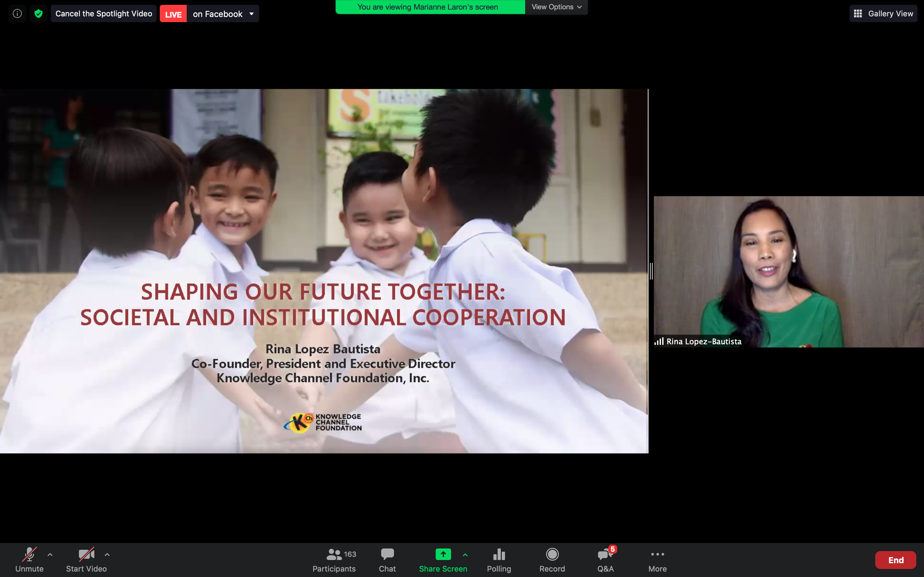Expand Share Screen options caret

point(465,555)
